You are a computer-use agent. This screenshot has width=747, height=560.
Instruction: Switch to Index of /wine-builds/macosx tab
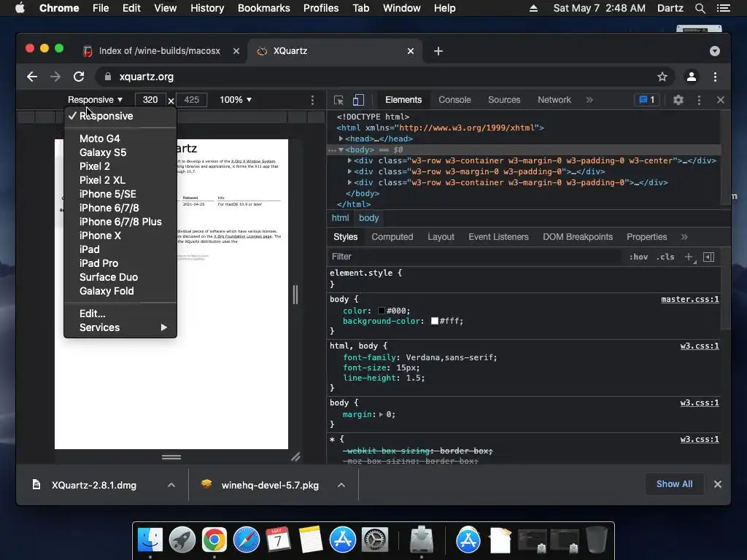(x=159, y=51)
